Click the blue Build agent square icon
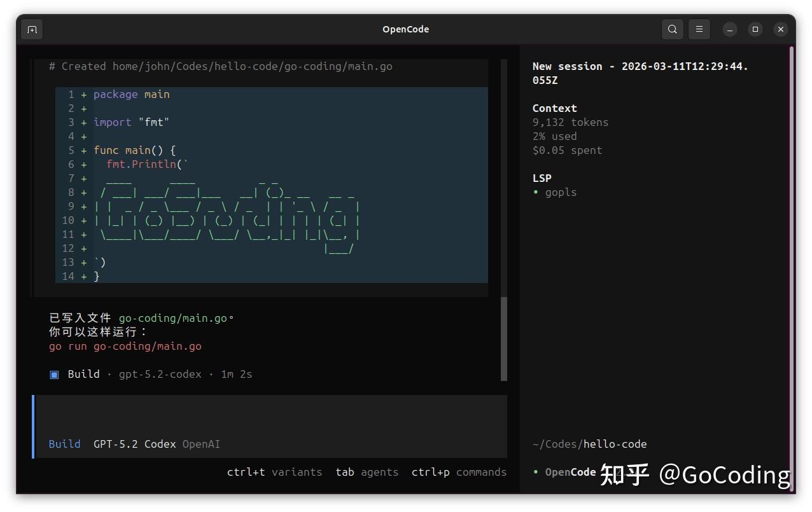This screenshot has height=512, width=812. click(54, 374)
